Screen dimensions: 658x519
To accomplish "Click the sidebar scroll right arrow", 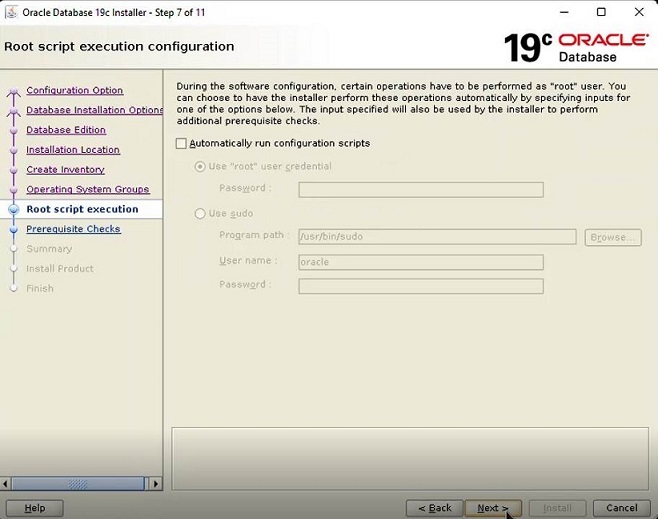I will pyautogui.click(x=156, y=484).
